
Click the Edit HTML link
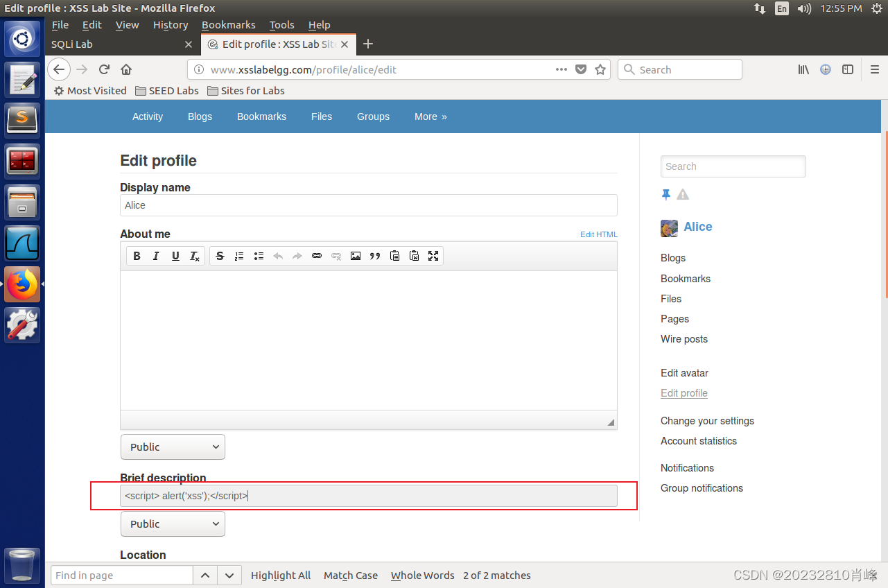point(599,234)
